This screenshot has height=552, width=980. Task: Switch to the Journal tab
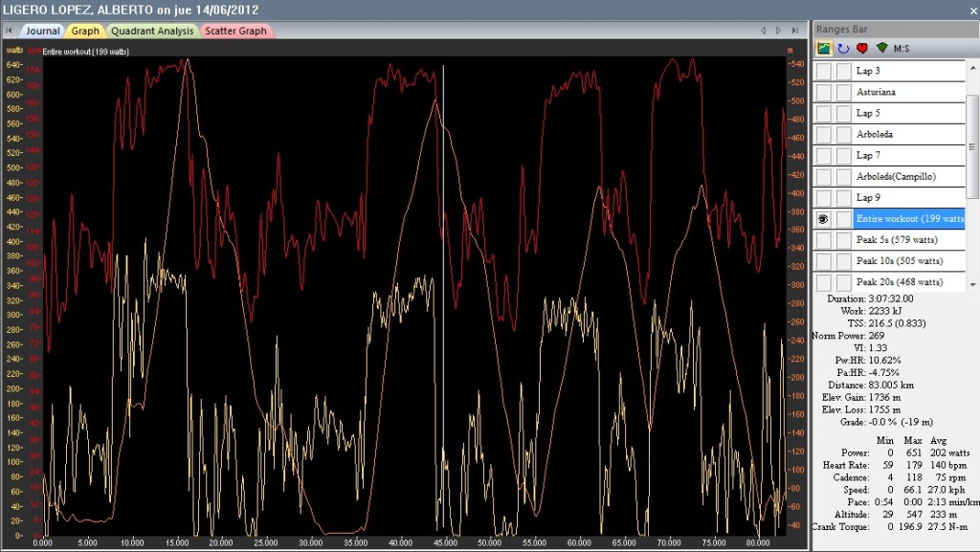coord(42,31)
